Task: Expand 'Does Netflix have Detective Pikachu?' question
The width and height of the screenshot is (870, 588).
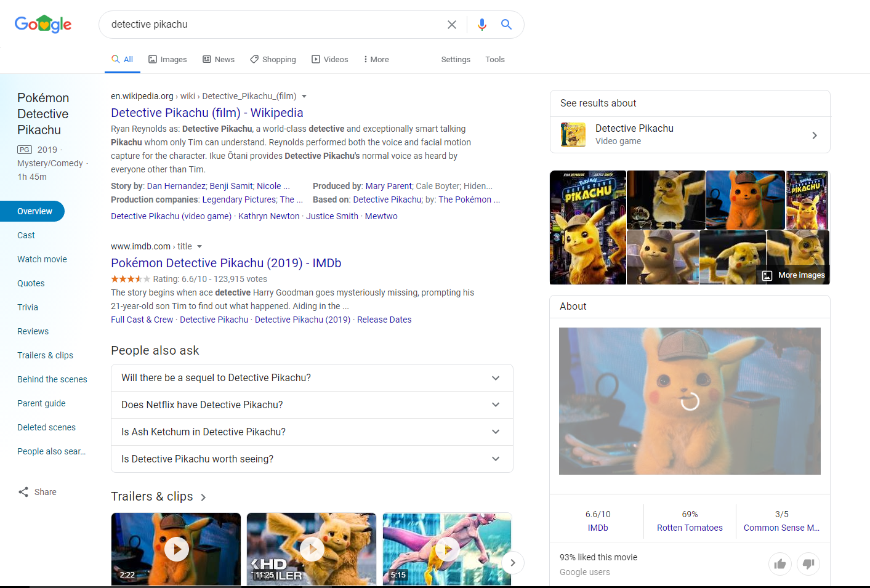Action: tap(312, 405)
